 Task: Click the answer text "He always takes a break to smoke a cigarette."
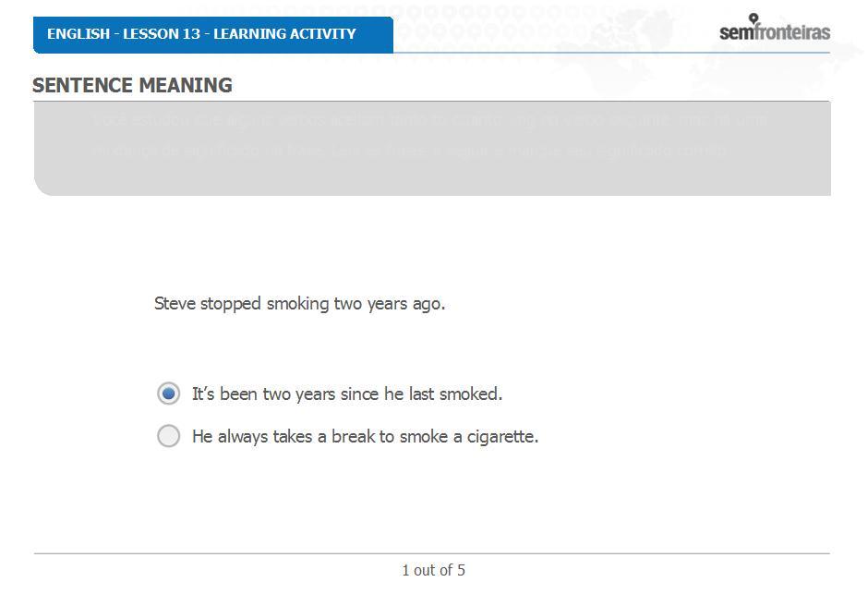coord(366,437)
